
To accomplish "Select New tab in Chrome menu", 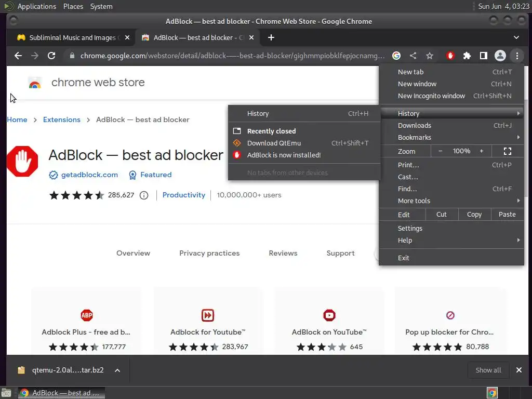I will pyautogui.click(x=451, y=72).
